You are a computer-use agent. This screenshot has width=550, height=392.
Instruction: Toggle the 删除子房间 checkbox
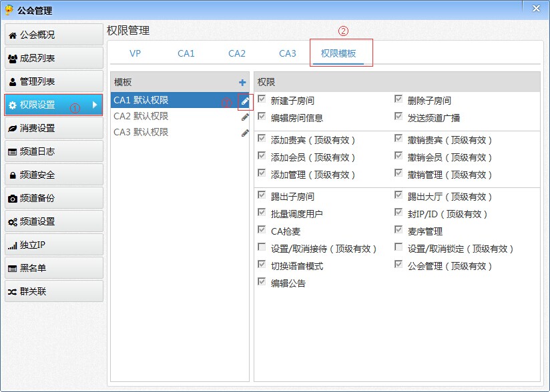point(398,99)
